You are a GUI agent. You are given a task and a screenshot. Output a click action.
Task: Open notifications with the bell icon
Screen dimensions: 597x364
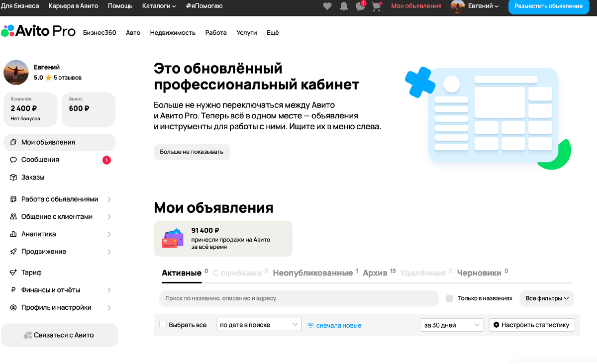[344, 6]
